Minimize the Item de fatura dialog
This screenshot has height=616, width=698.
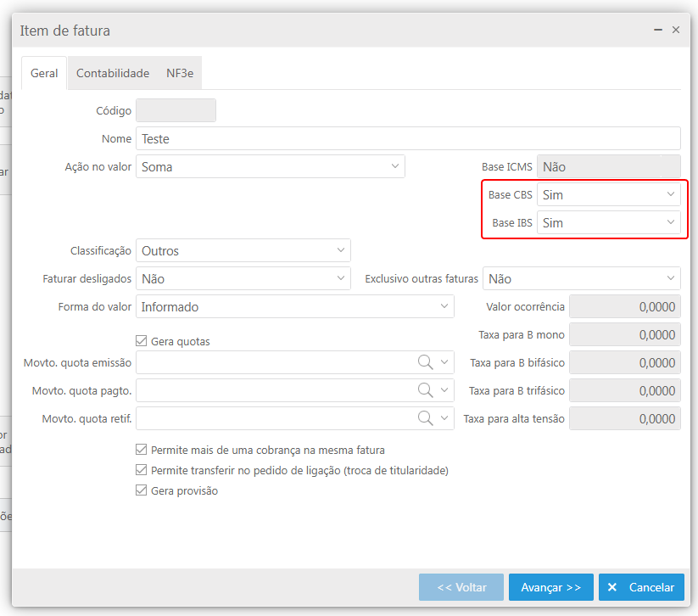658,30
